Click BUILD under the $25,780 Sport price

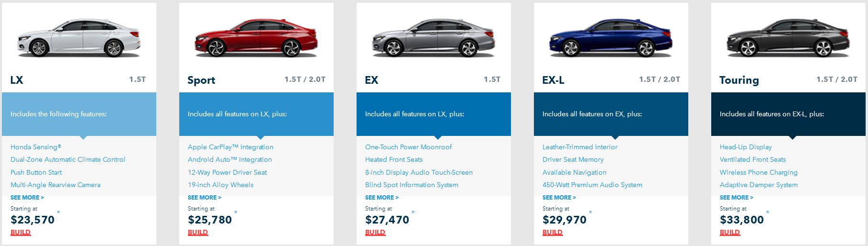point(198,233)
